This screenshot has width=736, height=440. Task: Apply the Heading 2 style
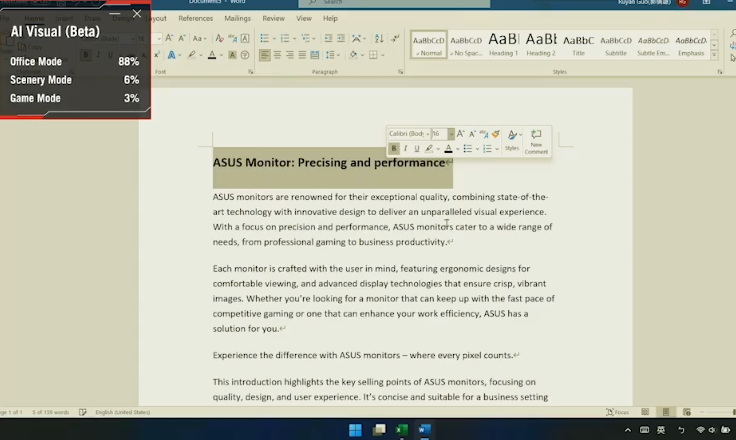coord(541,45)
